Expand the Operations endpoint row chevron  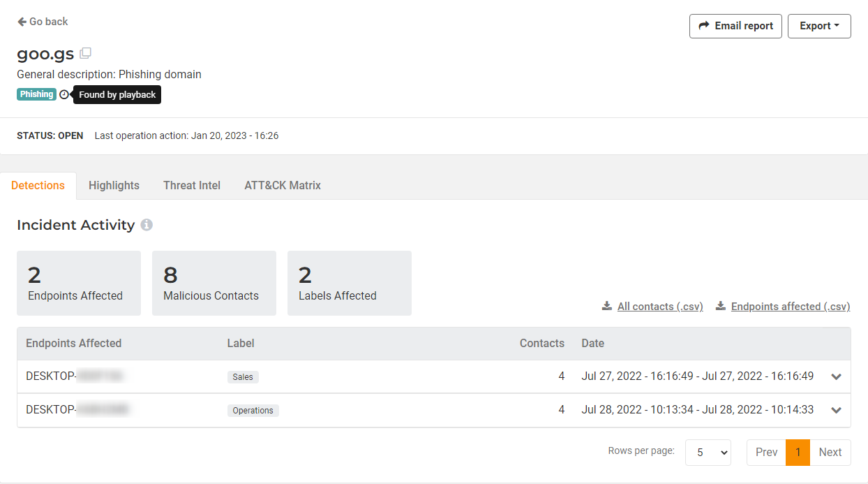point(836,411)
